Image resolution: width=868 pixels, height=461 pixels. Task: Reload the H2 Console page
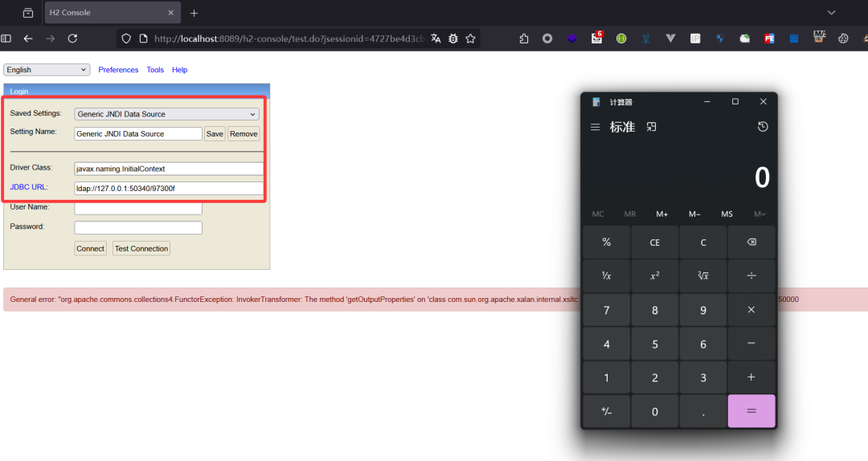72,39
